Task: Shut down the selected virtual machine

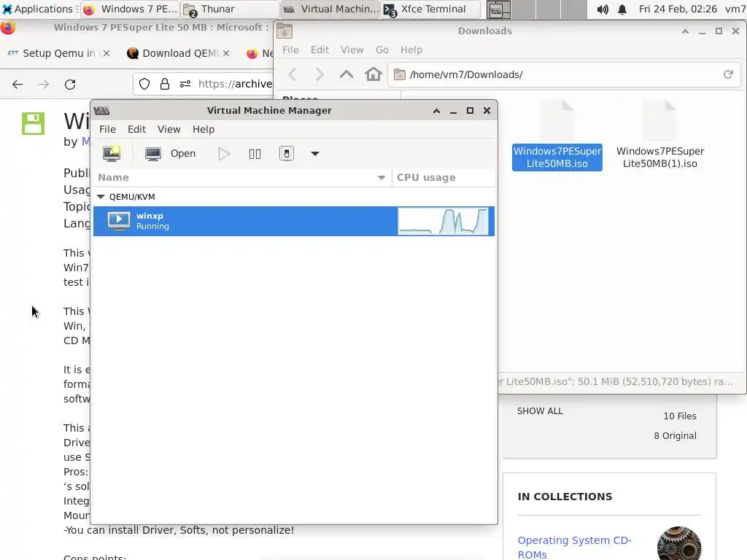Action: (286, 153)
